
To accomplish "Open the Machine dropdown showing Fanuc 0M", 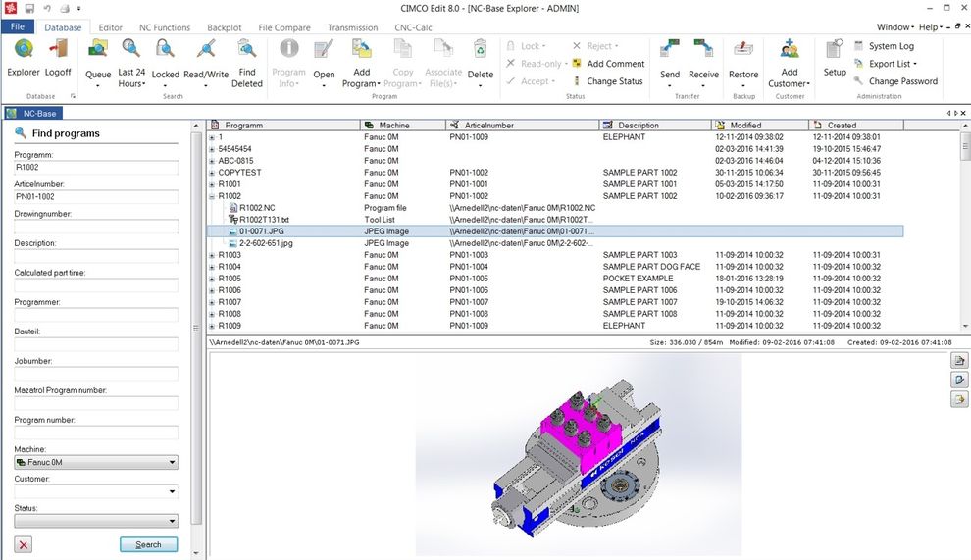I will pyautogui.click(x=96, y=462).
